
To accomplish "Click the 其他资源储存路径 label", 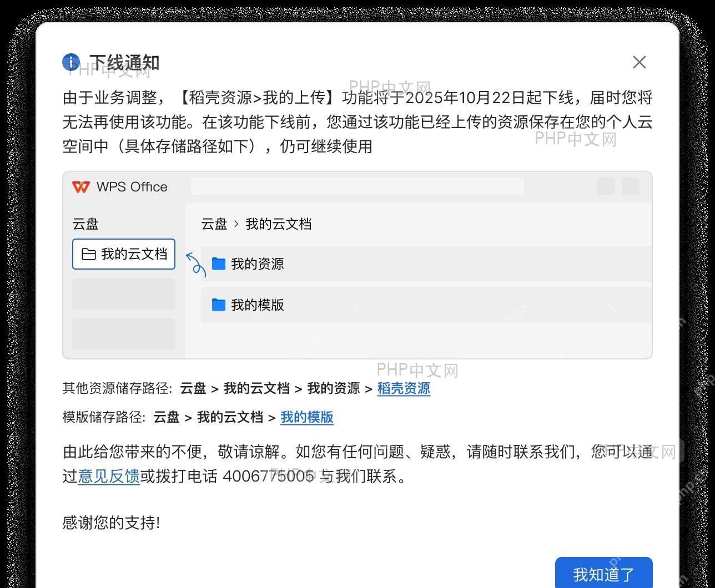I will click(x=118, y=388).
